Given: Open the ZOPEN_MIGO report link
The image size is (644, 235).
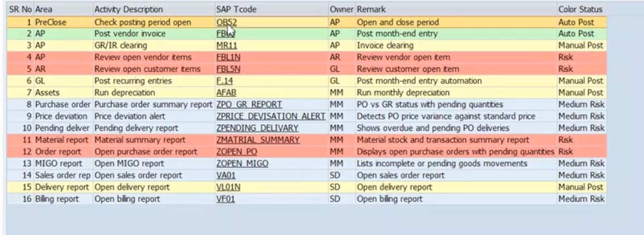Looking at the screenshot, I should [242, 162].
